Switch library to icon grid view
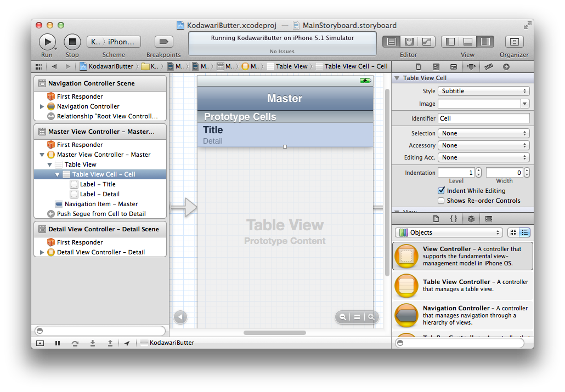The height and width of the screenshot is (392, 565). (513, 232)
